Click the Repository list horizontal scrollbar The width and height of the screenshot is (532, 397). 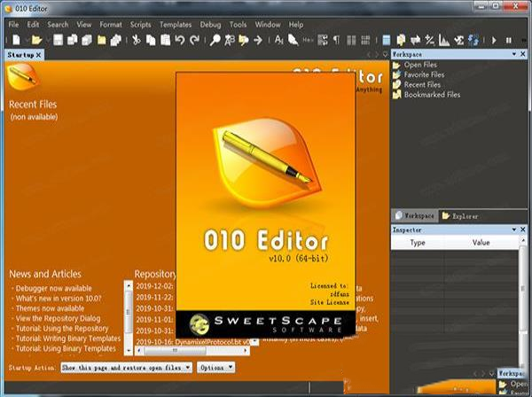(x=192, y=350)
